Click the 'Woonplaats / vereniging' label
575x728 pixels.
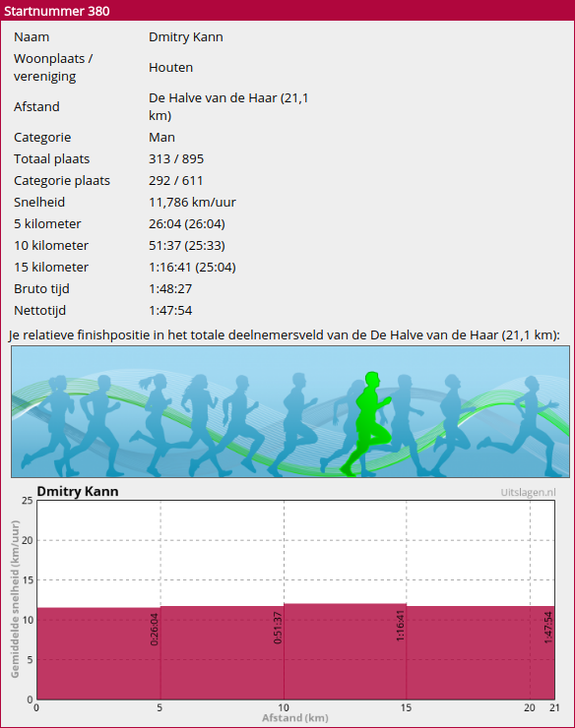53,68
